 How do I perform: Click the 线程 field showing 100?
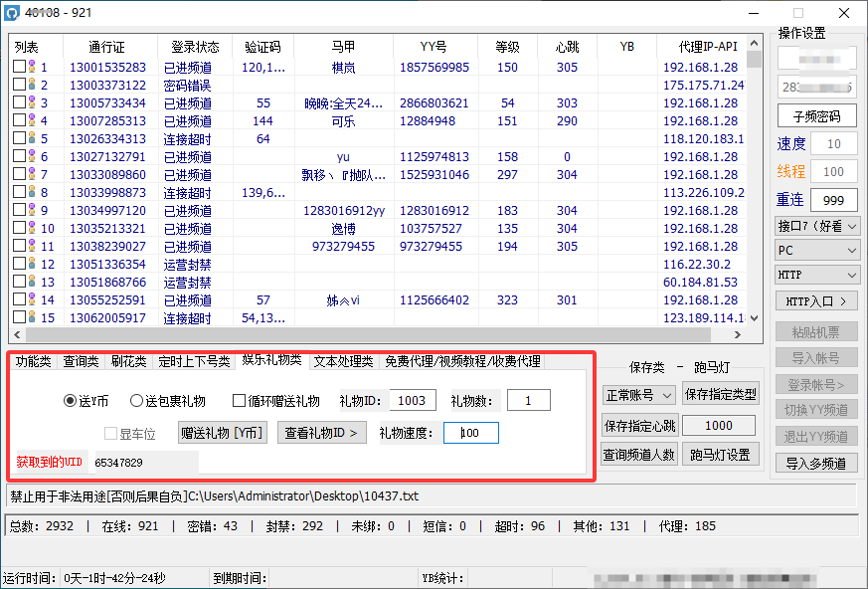click(833, 172)
